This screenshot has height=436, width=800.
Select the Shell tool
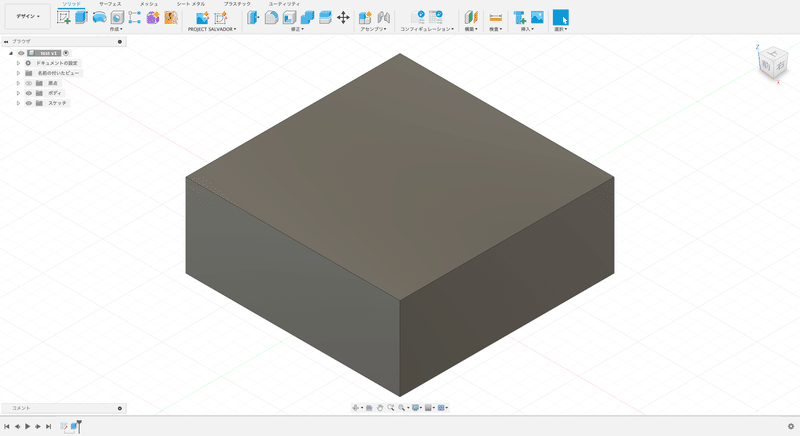coord(289,17)
